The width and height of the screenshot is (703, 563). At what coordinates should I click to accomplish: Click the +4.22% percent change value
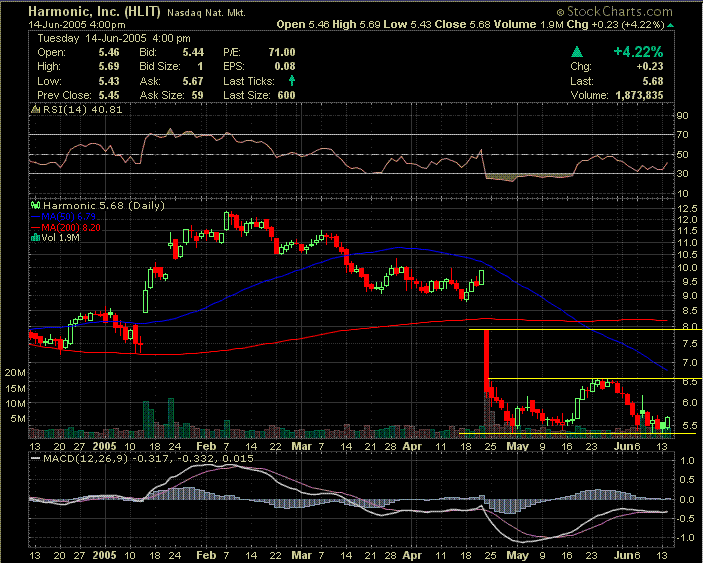642,50
